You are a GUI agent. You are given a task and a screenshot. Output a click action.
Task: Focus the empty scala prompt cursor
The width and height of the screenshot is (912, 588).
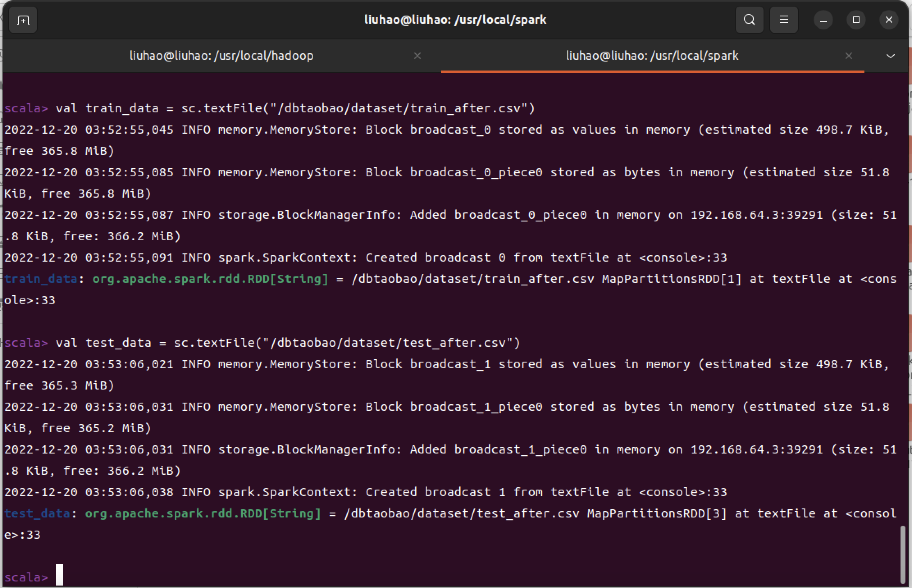point(59,575)
